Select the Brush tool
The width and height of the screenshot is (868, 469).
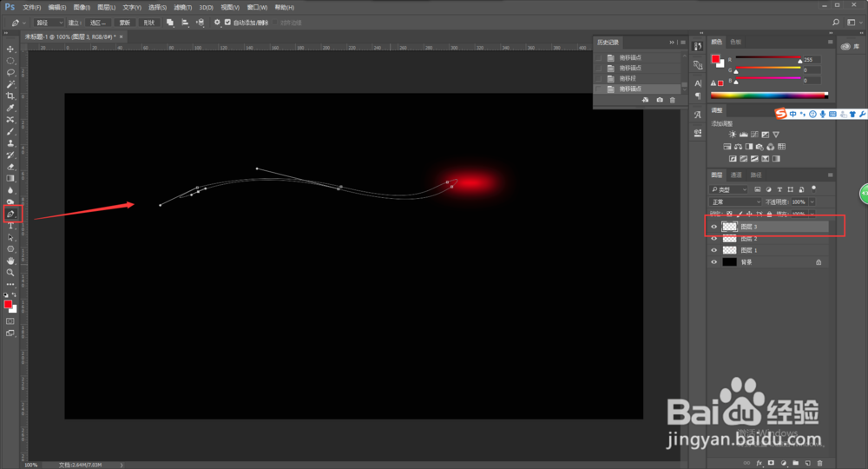[x=10, y=131]
